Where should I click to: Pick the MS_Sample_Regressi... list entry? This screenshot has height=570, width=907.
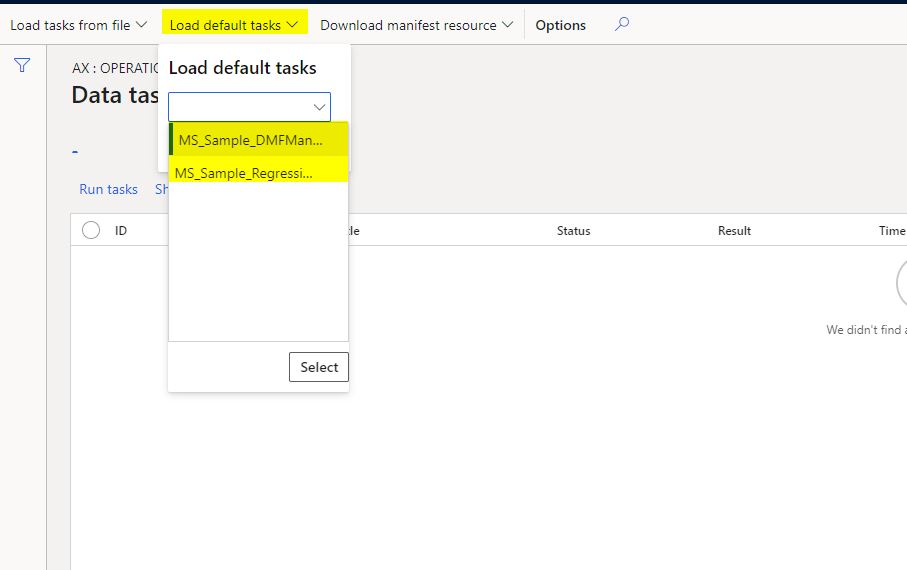[244, 173]
